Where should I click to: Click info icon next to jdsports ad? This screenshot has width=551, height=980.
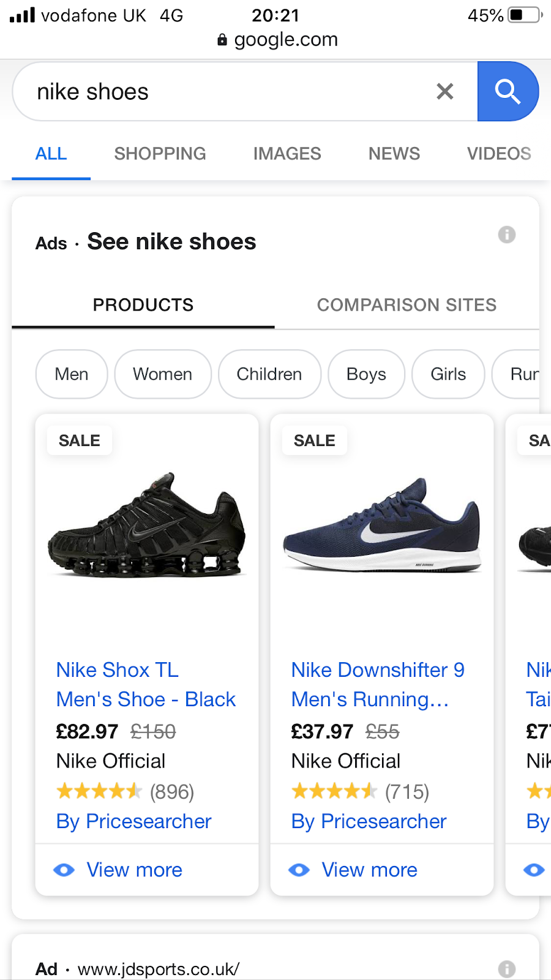click(x=506, y=968)
